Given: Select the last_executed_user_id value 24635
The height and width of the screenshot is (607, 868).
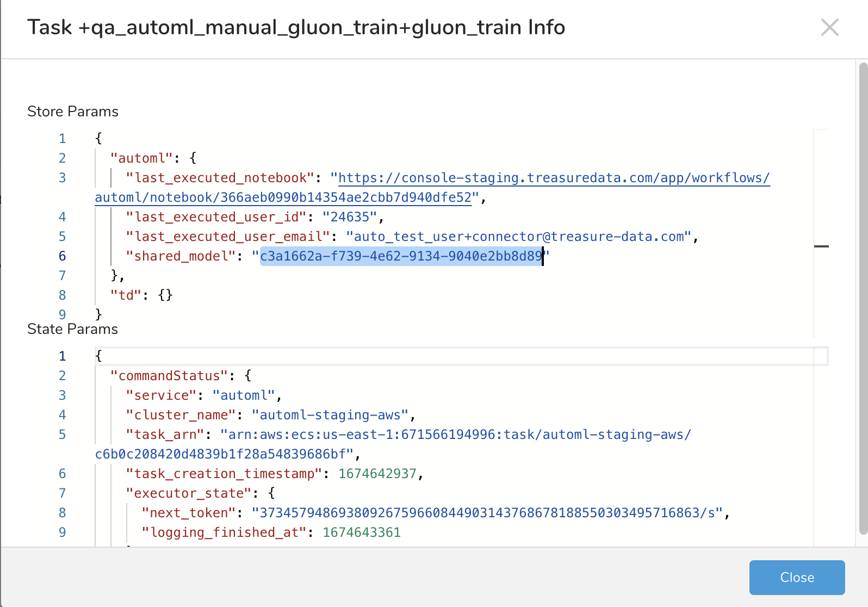Looking at the screenshot, I should [x=352, y=216].
